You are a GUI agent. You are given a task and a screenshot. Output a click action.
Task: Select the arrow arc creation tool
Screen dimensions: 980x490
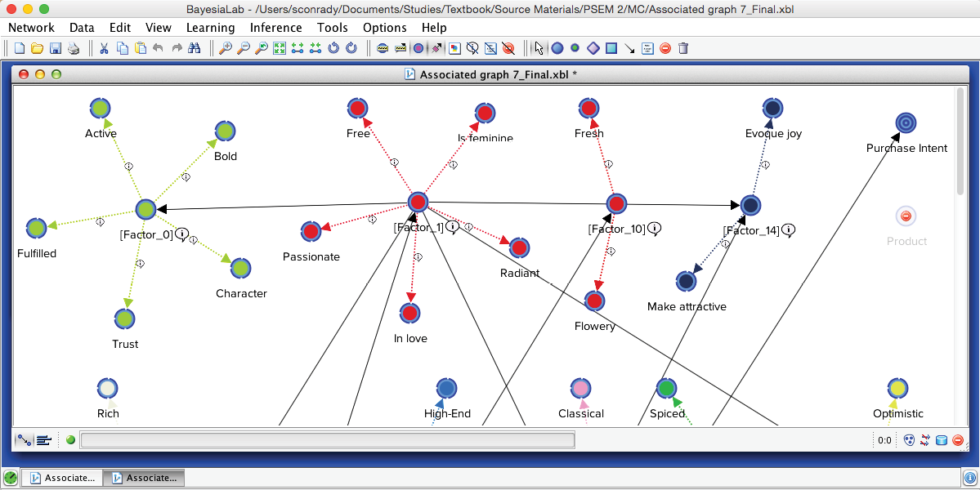(x=629, y=48)
